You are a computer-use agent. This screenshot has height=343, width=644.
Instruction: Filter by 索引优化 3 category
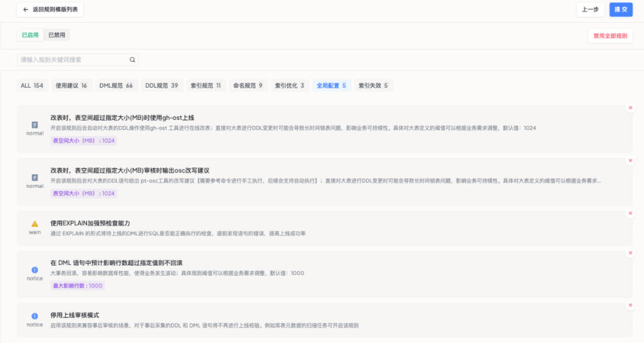pyautogui.click(x=290, y=85)
